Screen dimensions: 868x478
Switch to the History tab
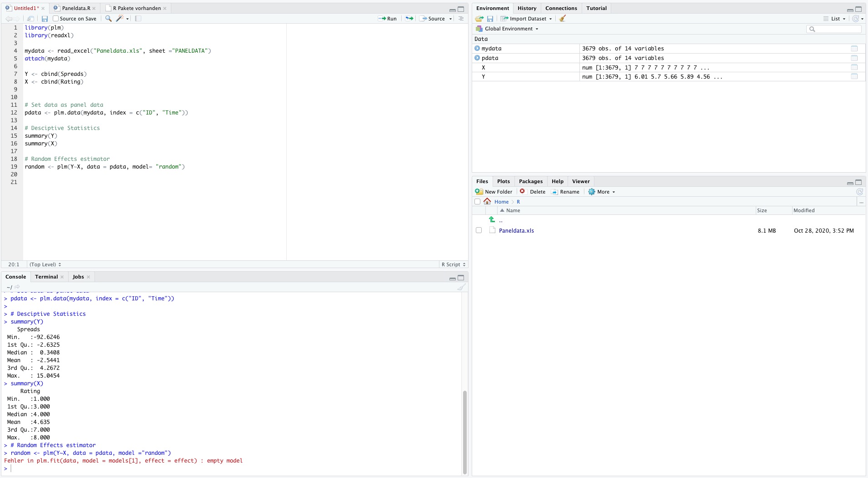[527, 8]
